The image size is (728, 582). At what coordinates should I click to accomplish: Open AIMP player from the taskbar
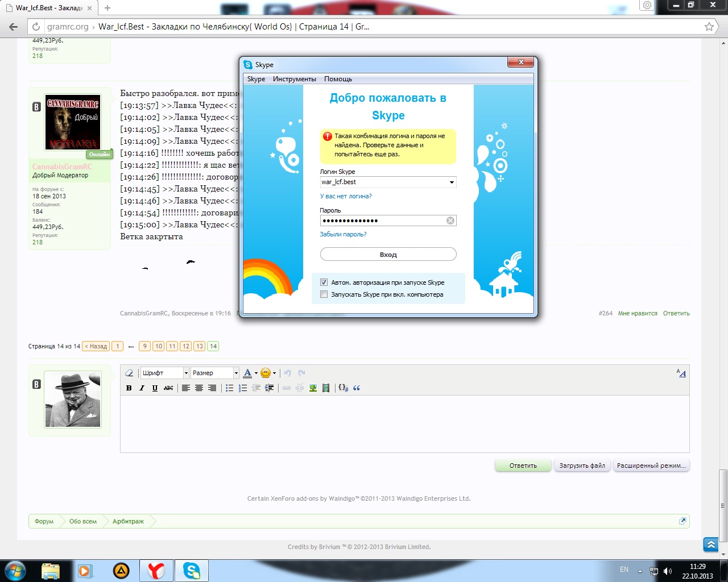pyautogui.click(x=121, y=571)
